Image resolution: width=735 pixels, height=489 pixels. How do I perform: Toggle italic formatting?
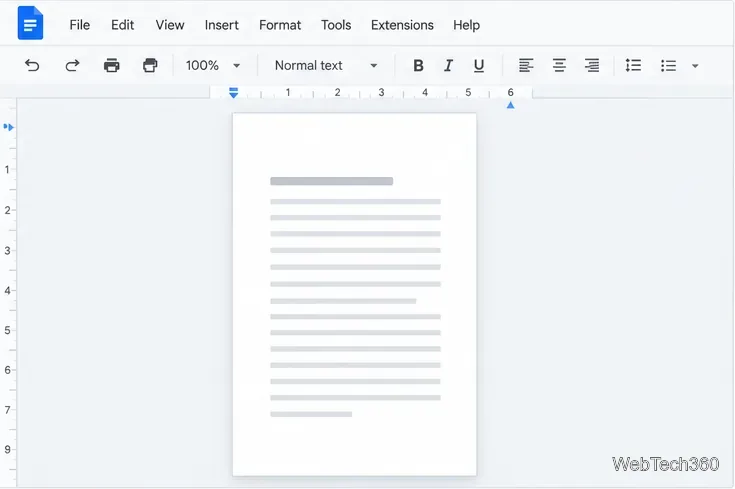coord(448,65)
